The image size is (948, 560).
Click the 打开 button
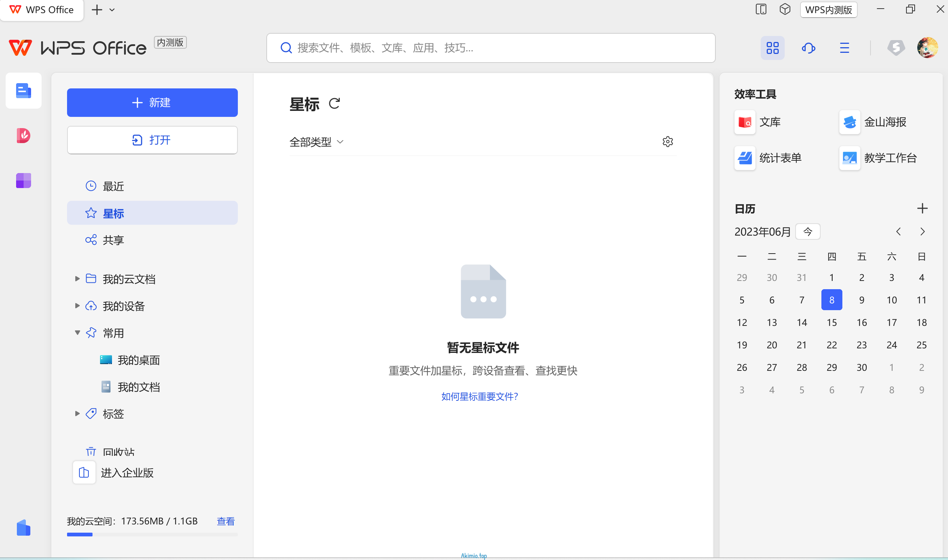click(x=152, y=140)
